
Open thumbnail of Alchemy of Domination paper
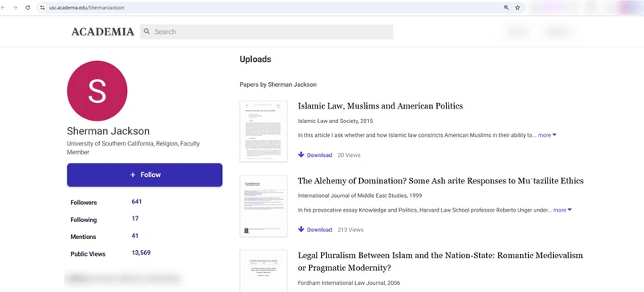263,206
